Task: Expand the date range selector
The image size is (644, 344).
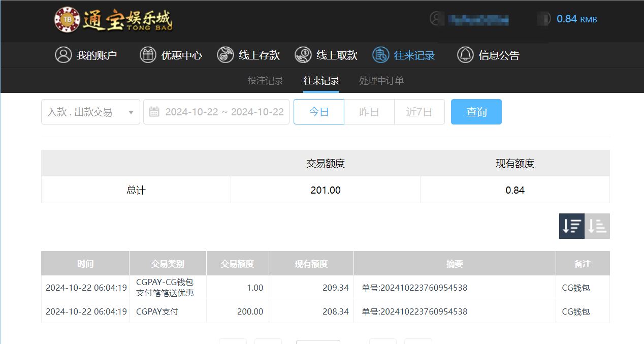Action: tap(216, 112)
